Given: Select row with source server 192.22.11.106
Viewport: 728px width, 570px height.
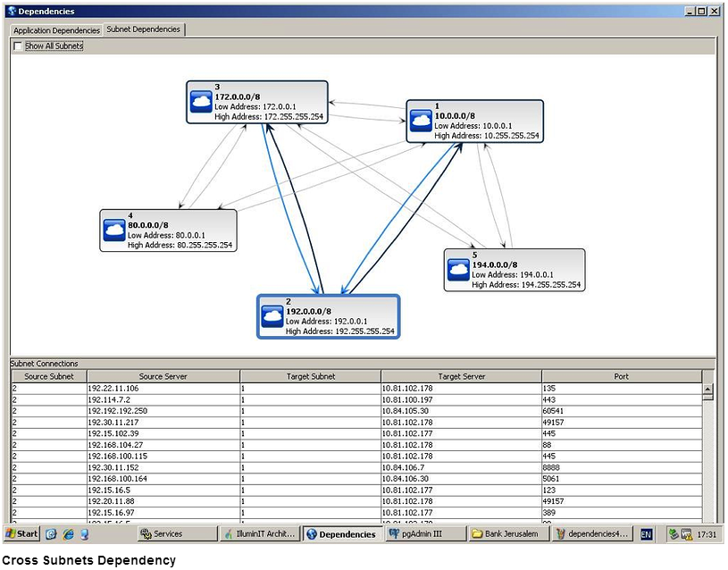Looking at the screenshot, I should pos(163,389).
